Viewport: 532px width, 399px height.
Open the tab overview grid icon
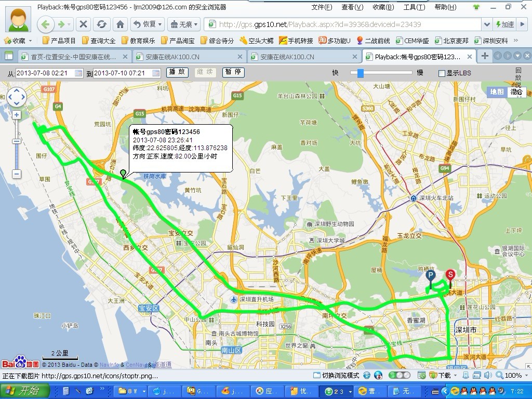click(8, 56)
